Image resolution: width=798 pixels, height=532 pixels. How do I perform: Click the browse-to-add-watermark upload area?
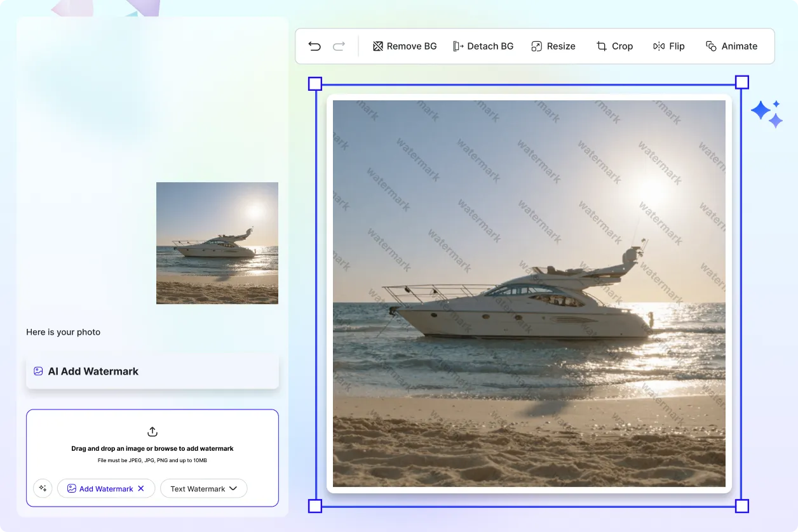pos(152,447)
